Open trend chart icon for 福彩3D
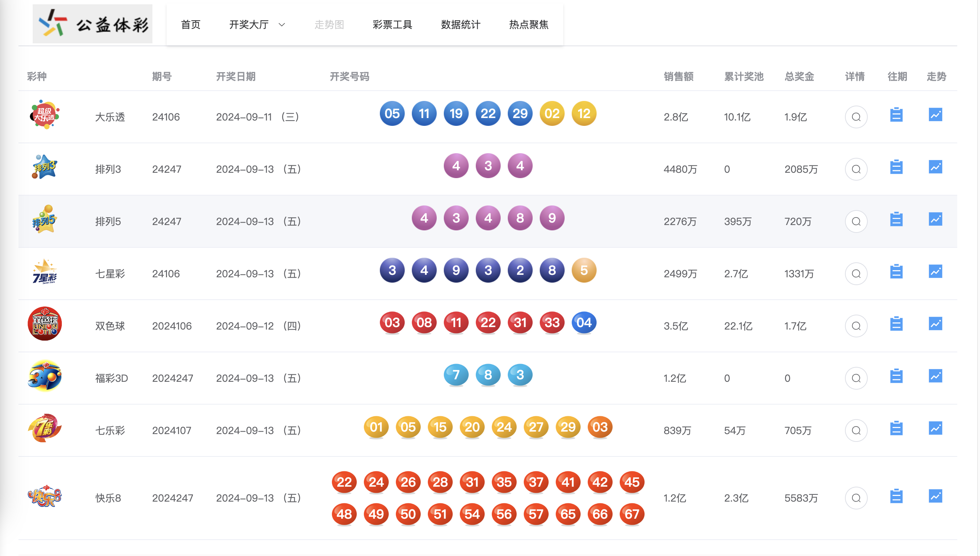The width and height of the screenshot is (980, 556). (x=935, y=376)
